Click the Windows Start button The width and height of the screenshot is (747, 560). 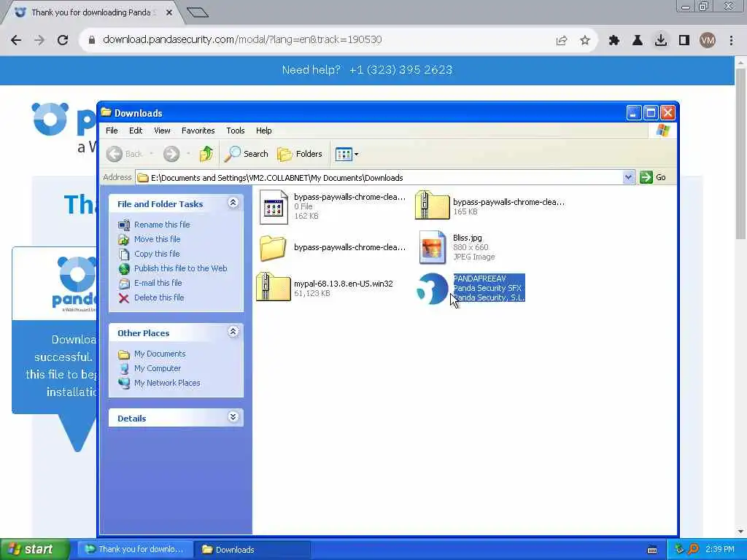coord(35,550)
